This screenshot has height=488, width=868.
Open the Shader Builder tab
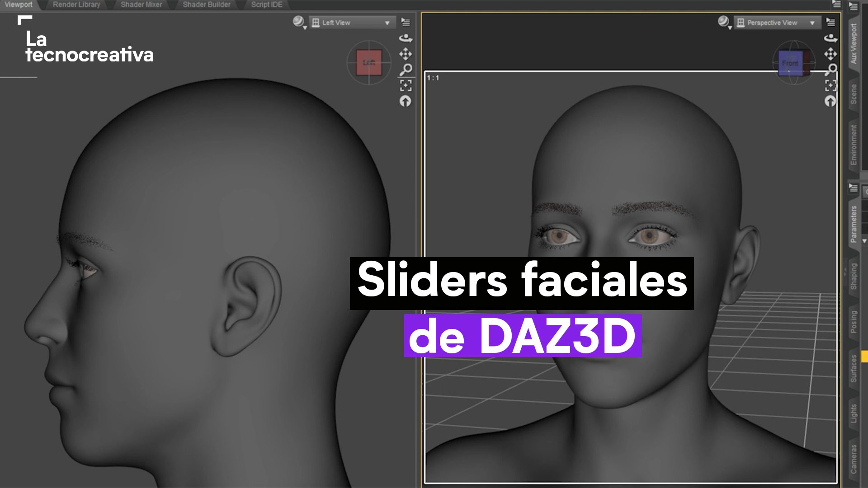[207, 5]
